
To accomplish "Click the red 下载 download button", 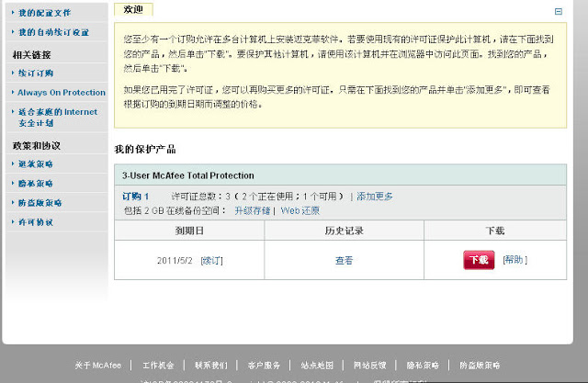I will click(x=479, y=260).
